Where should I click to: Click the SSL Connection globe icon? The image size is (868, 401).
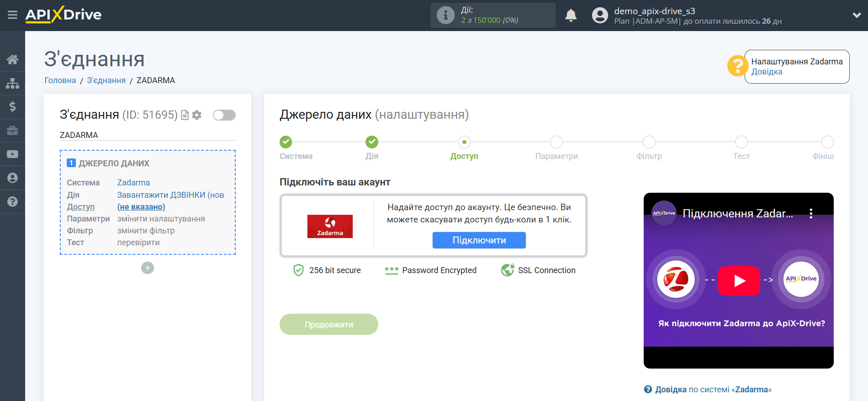[x=508, y=270]
